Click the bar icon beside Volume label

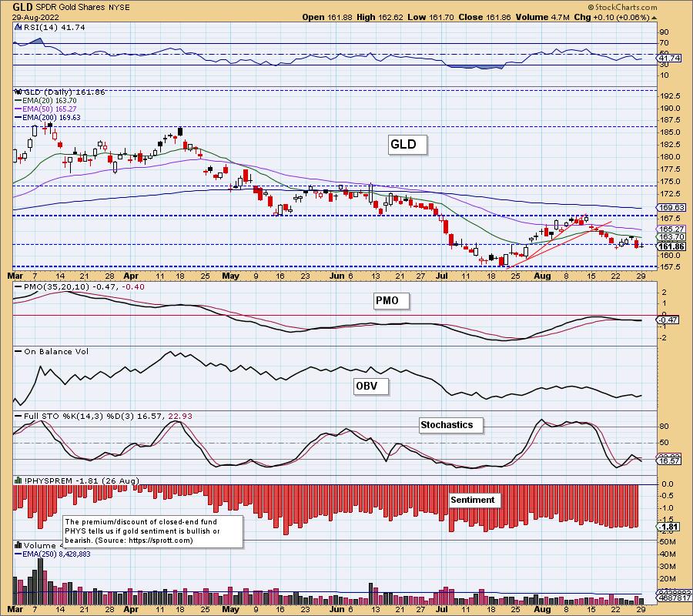[18, 545]
